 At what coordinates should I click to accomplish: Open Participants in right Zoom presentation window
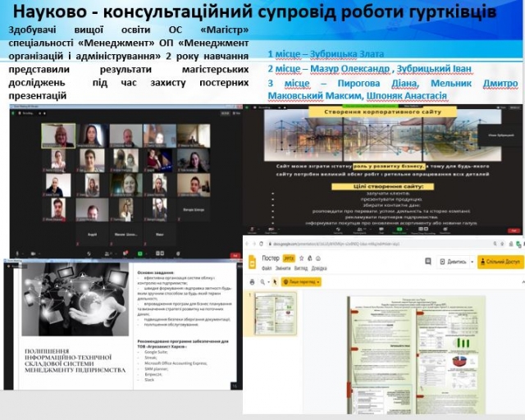point(359,230)
